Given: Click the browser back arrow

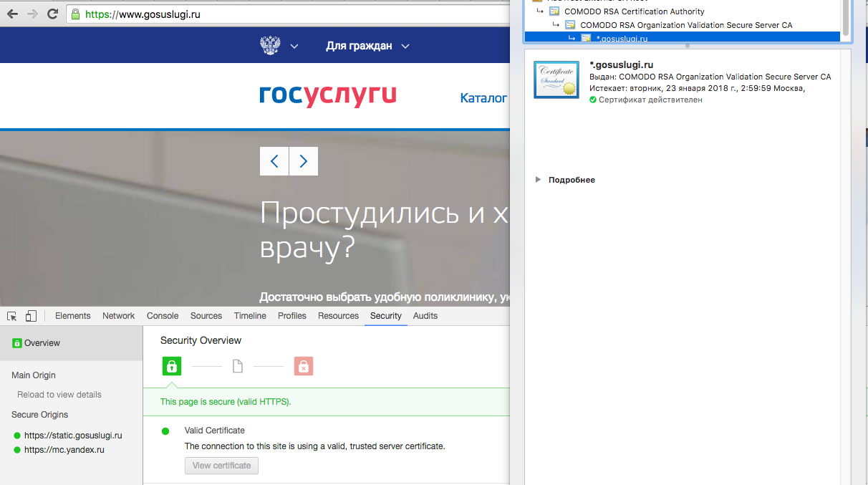Looking at the screenshot, I should [x=12, y=14].
